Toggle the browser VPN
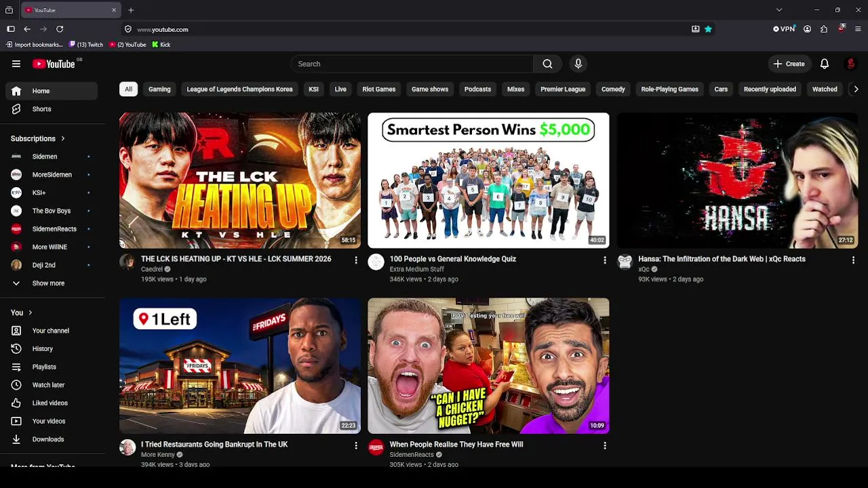The image size is (868, 488). (784, 29)
